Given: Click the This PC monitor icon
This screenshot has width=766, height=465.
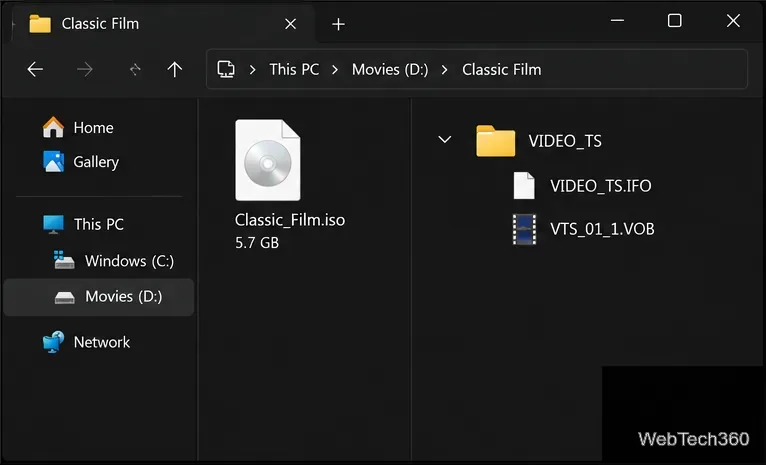Looking at the screenshot, I should 53,224.
